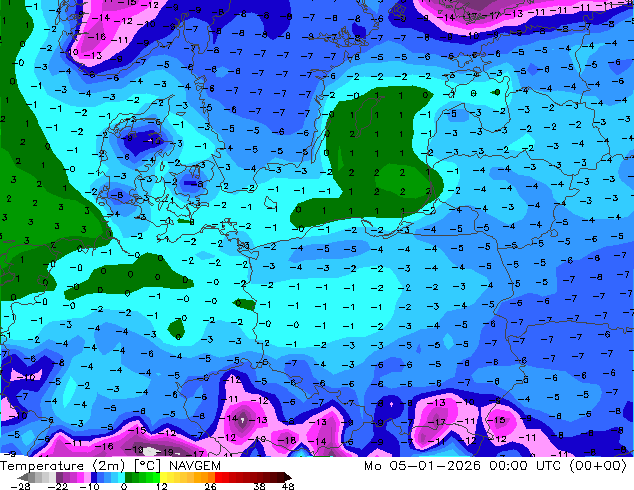Click the bright red swatch at 26 on the legend
The height and width of the screenshot is (490, 634).
218,477
